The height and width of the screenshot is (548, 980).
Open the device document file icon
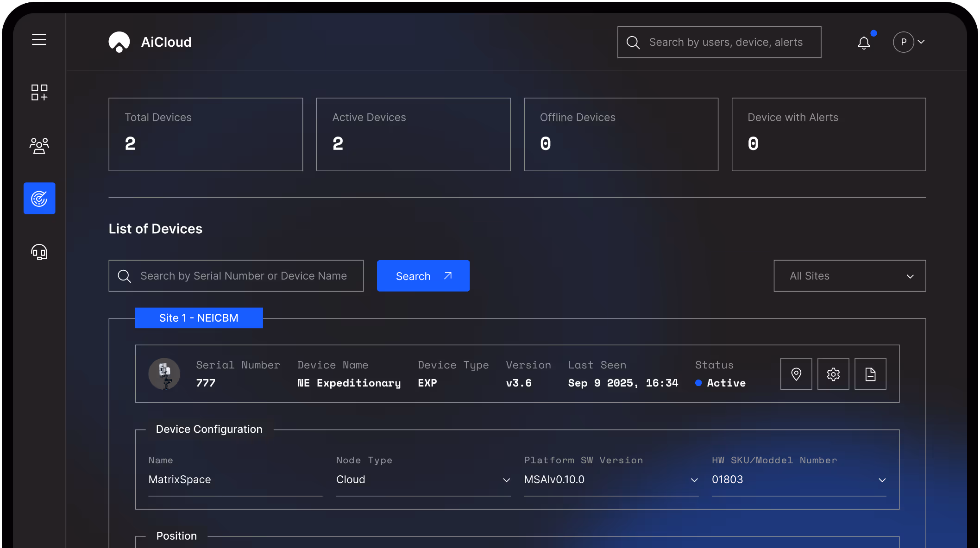point(870,374)
